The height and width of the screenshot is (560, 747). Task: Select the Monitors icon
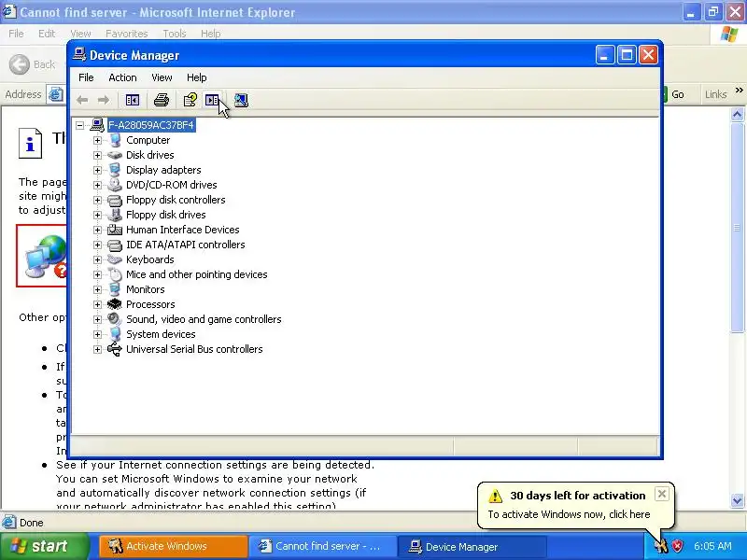point(115,289)
